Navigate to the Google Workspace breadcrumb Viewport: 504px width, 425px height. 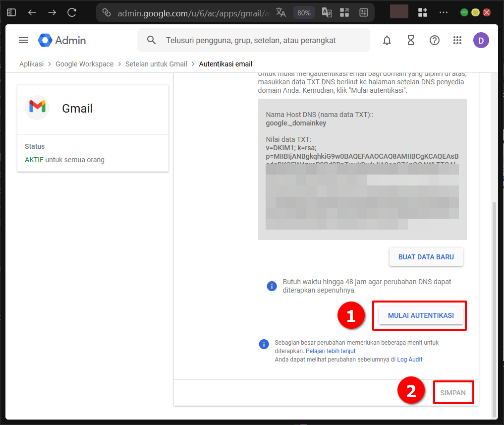click(84, 64)
